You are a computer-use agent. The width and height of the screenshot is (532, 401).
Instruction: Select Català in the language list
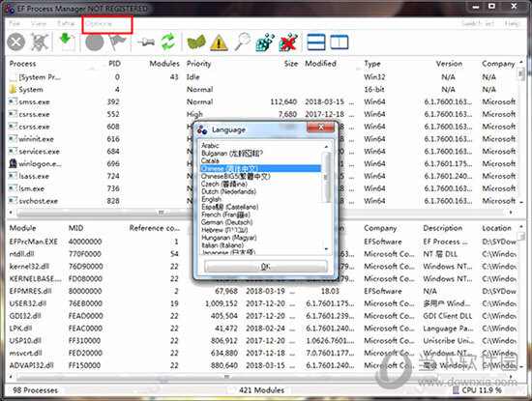click(x=210, y=160)
